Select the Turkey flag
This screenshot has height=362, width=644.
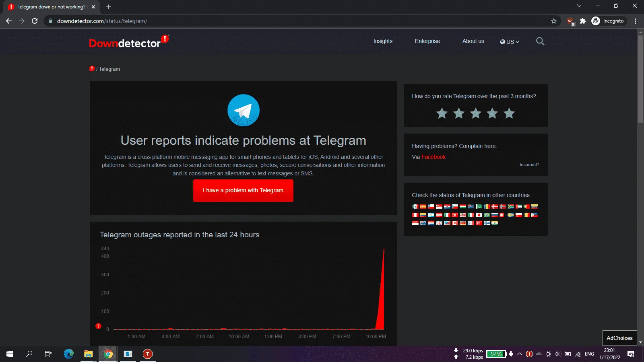[x=479, y=223]
